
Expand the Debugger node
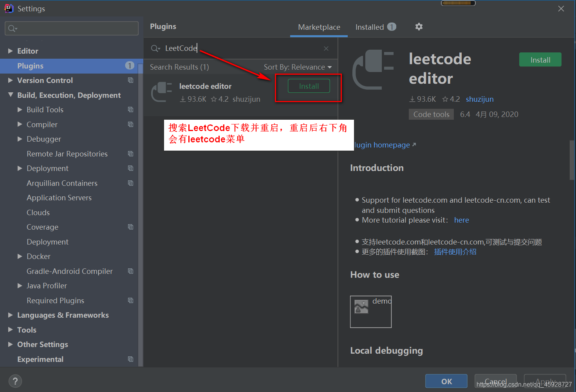(x=20, y=139)
